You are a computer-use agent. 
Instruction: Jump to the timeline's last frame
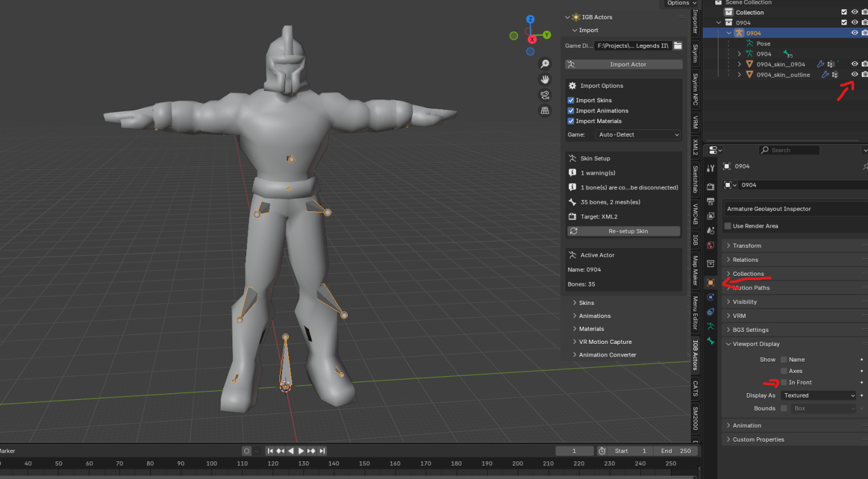322,451
